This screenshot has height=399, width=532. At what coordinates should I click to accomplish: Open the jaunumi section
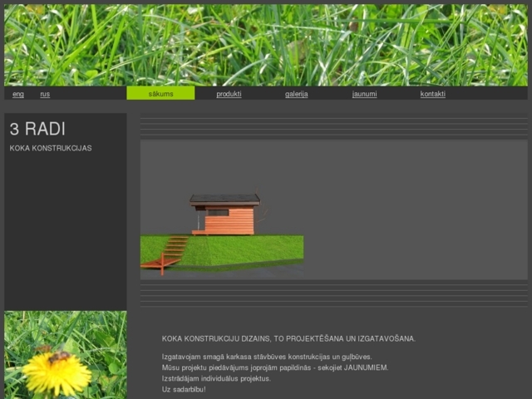(x=364, y=94)
